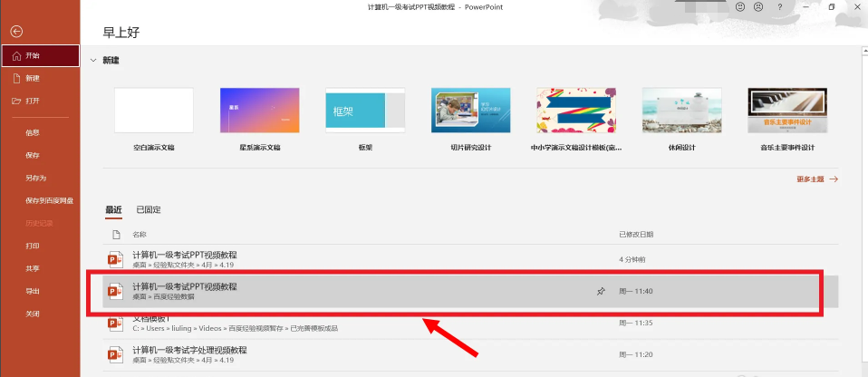This screenshot has width=868, height=377.
Task: Open the 另存为 menu item
Action: (36, 178)
